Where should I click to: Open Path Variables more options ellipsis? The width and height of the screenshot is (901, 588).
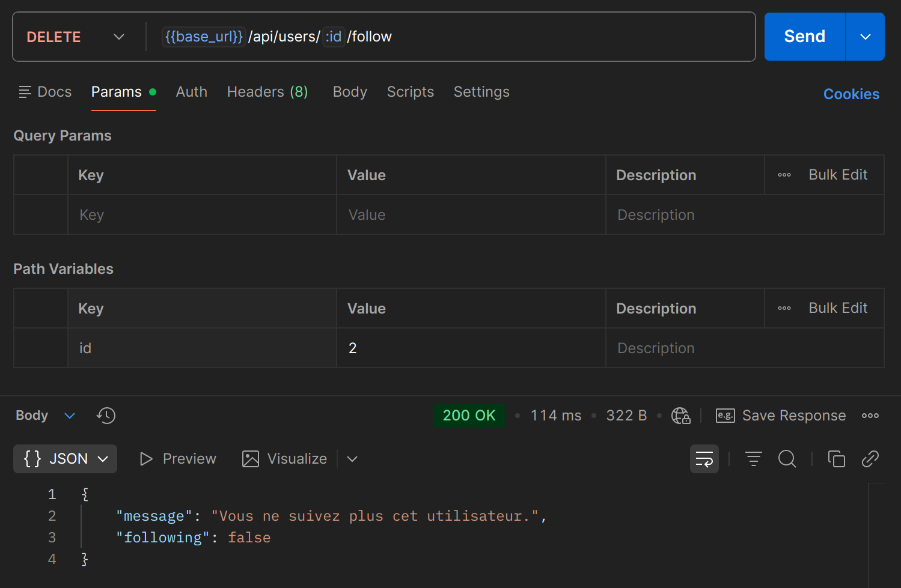click(x=784, y=308)
